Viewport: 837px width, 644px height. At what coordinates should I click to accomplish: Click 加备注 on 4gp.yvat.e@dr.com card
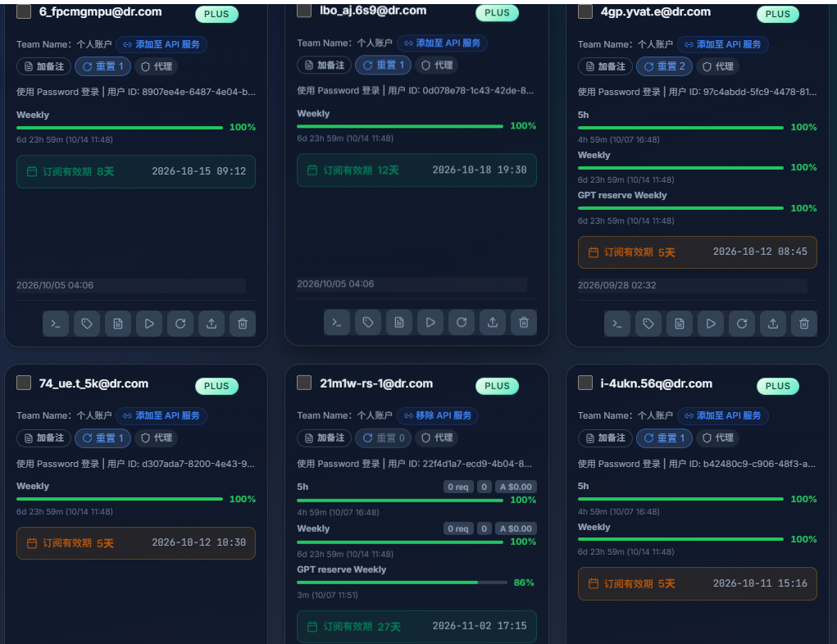coord(605,66)
